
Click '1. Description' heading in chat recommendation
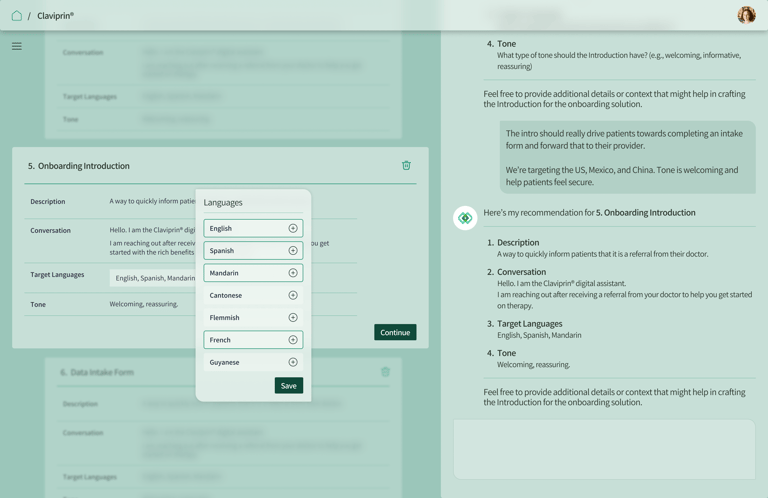(x=513, y=242)
